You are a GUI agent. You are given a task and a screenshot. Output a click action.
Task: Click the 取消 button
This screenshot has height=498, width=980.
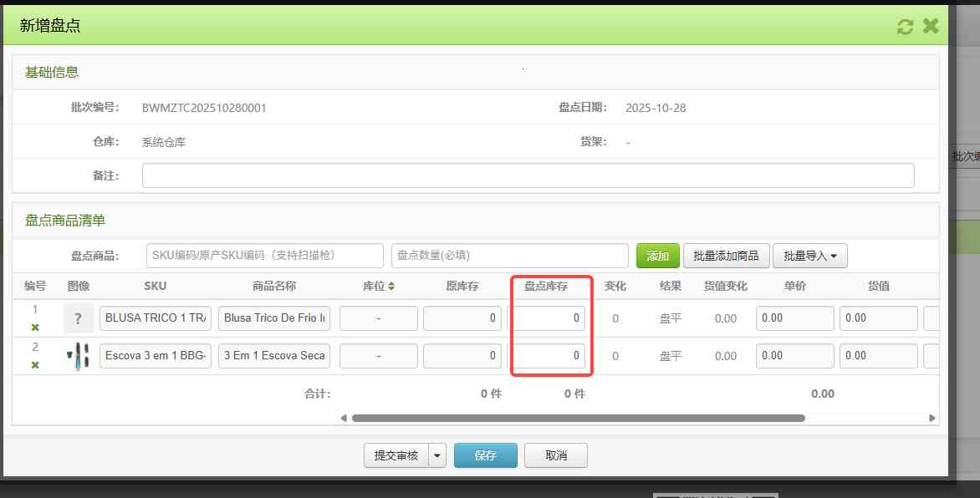coord(555,455)
